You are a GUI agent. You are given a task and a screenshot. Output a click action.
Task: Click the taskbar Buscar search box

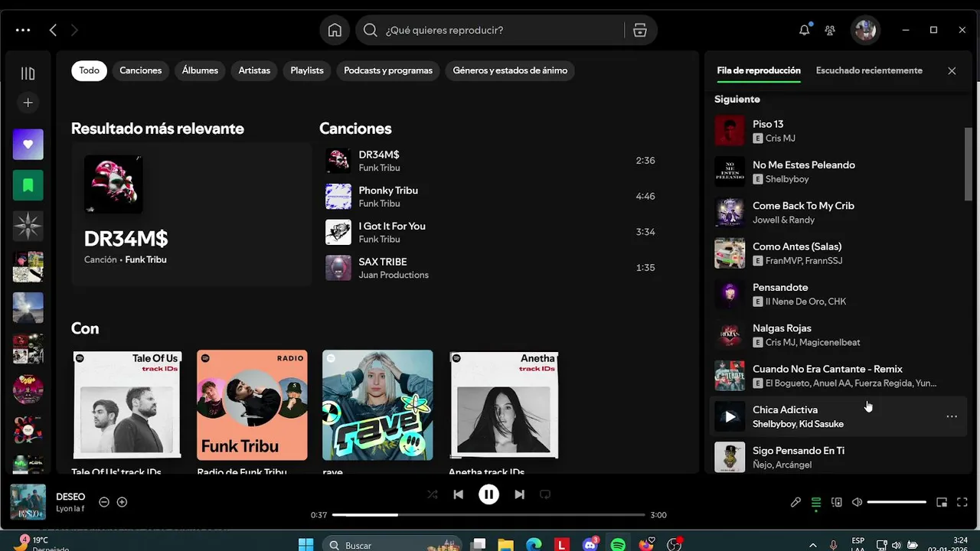(390, 545)
